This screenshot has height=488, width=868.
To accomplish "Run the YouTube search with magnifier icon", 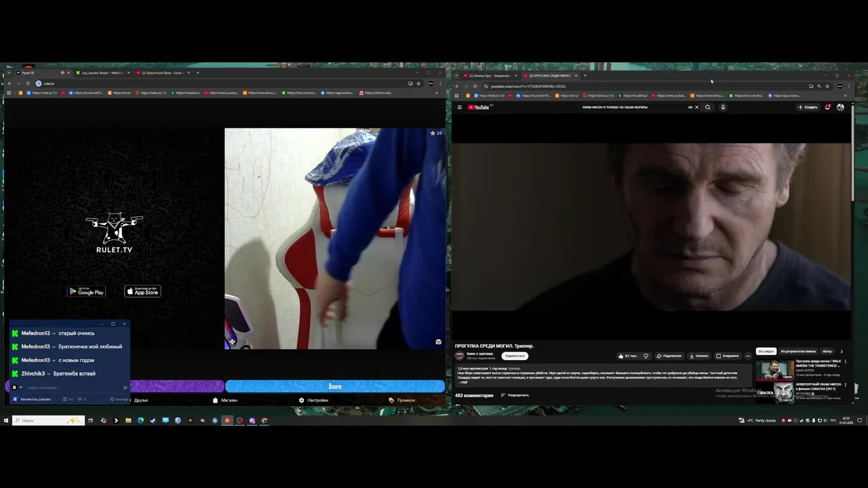I will tap(708, 107).
